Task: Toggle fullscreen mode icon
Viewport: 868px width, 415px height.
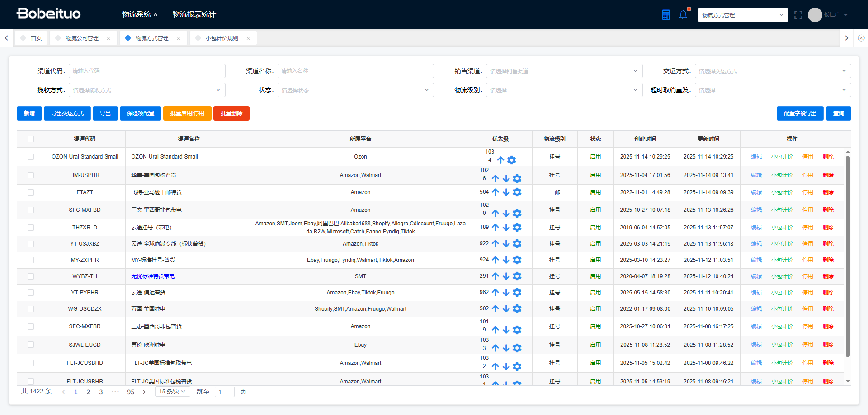Action: point(798,15)
